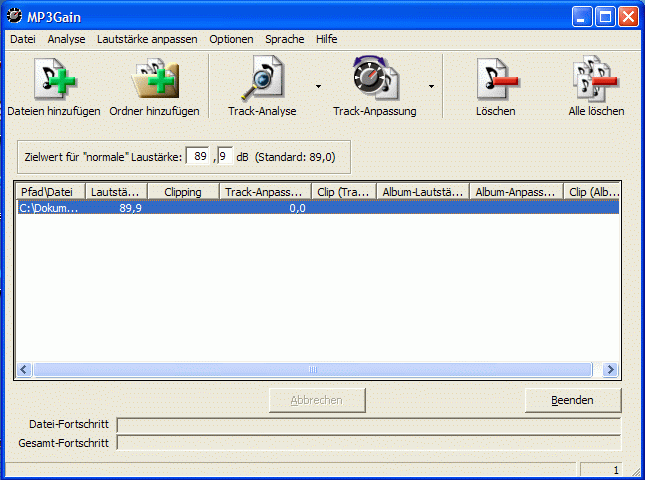Click the left arrow of horizontal scrollbar
The height and width of the screenshot is (480, 645).
pos(24,369)
